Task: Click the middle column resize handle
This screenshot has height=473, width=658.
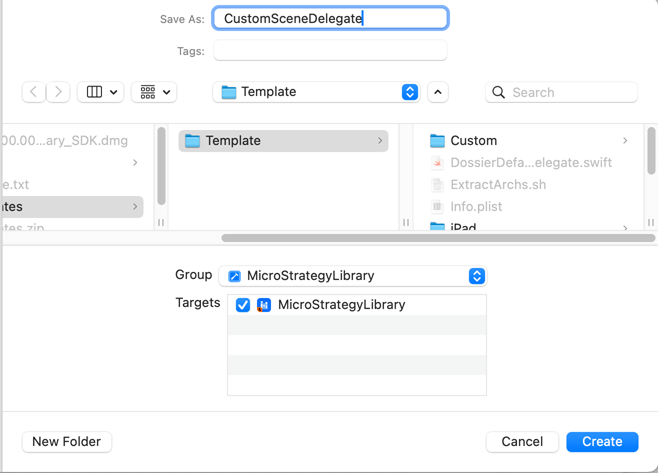Action: click(406, 222)
